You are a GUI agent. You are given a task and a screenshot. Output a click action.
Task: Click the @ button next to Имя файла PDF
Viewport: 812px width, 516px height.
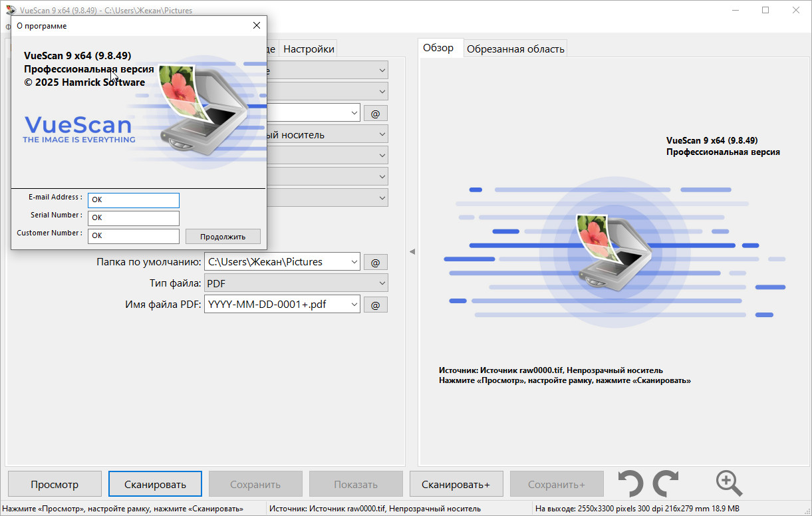375,305
